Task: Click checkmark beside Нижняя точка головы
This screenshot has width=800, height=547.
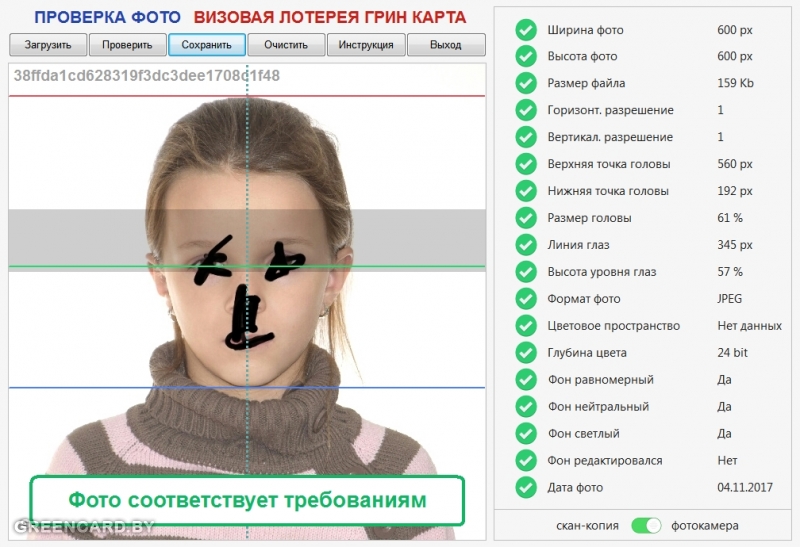Action: 526,191
